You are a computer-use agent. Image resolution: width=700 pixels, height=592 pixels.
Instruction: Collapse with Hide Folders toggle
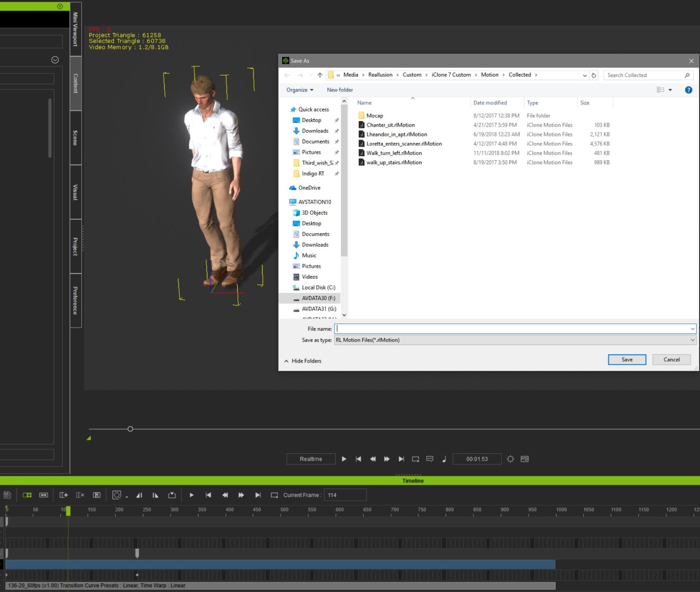pyautogui.click(x=303, y=361)
